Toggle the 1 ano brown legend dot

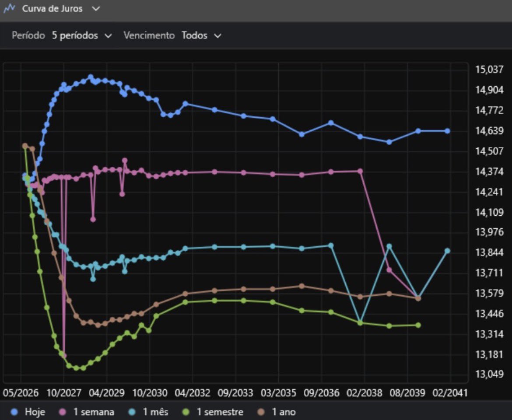pyautogui.click(x=261, y=412)
